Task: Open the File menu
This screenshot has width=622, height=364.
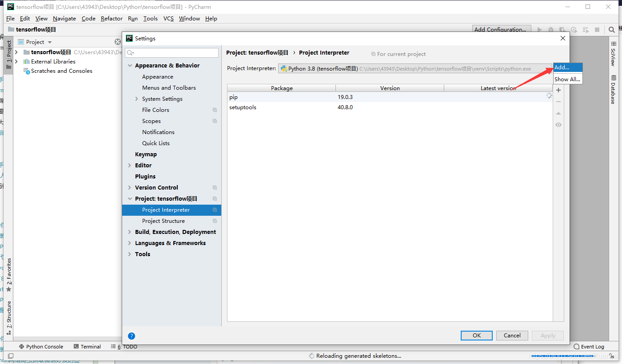Action: tap(10, 19)
